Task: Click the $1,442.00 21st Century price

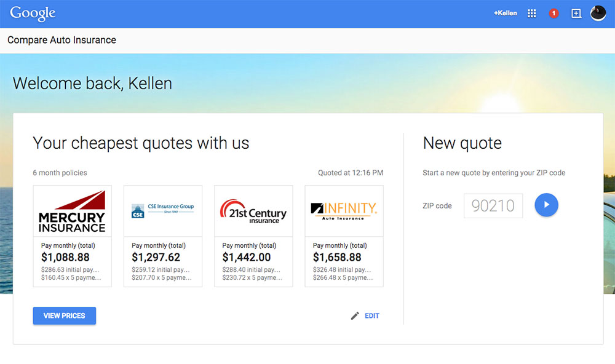Action: pos(247,257)
